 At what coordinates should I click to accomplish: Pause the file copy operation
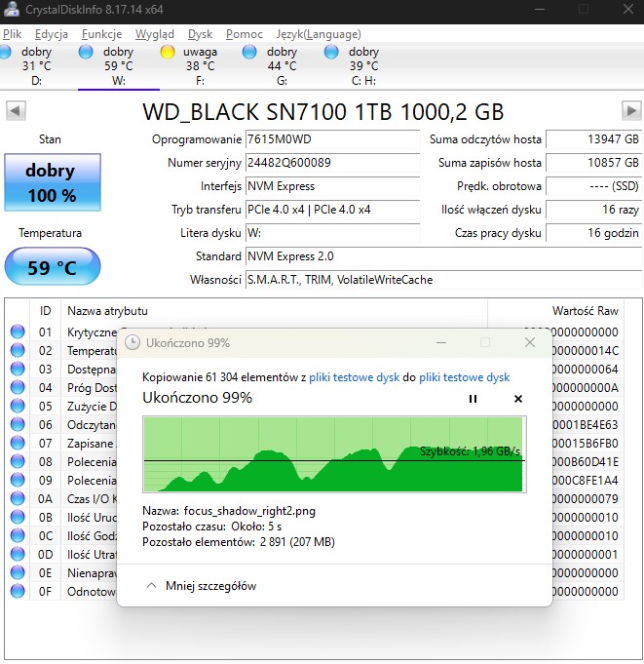tap(474, 399)
